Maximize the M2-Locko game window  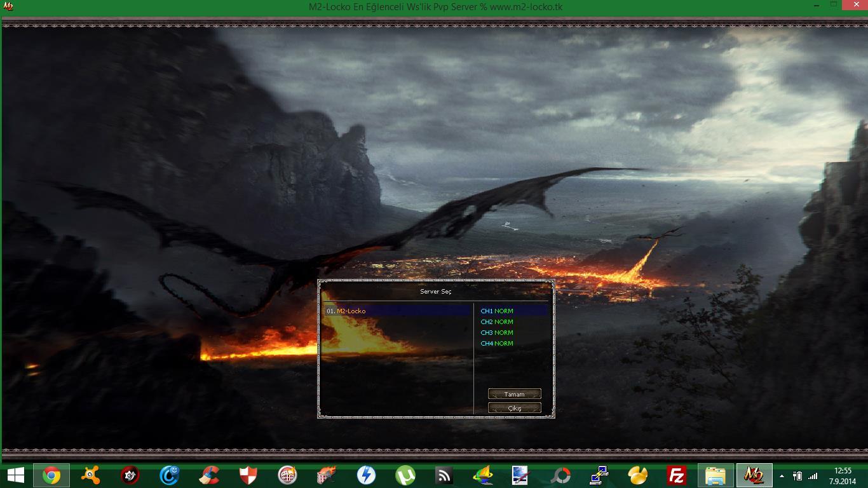click(x=834, y=5)
